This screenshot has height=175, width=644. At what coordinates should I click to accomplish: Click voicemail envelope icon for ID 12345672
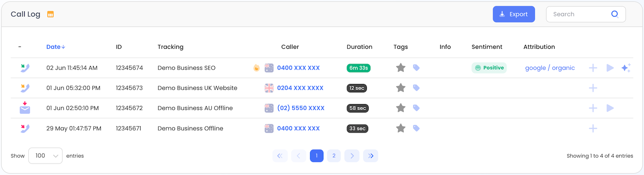pos(25,108)
